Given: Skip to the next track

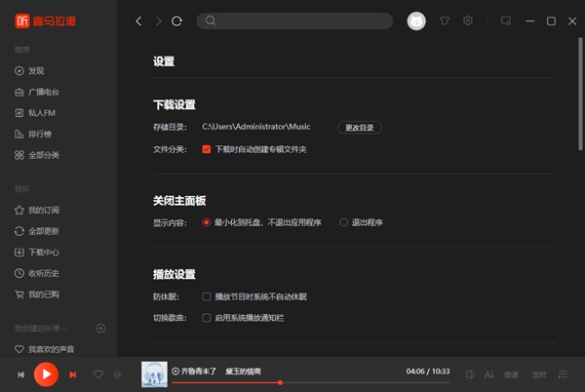Looking at the screenshot, I should (73, 374).
